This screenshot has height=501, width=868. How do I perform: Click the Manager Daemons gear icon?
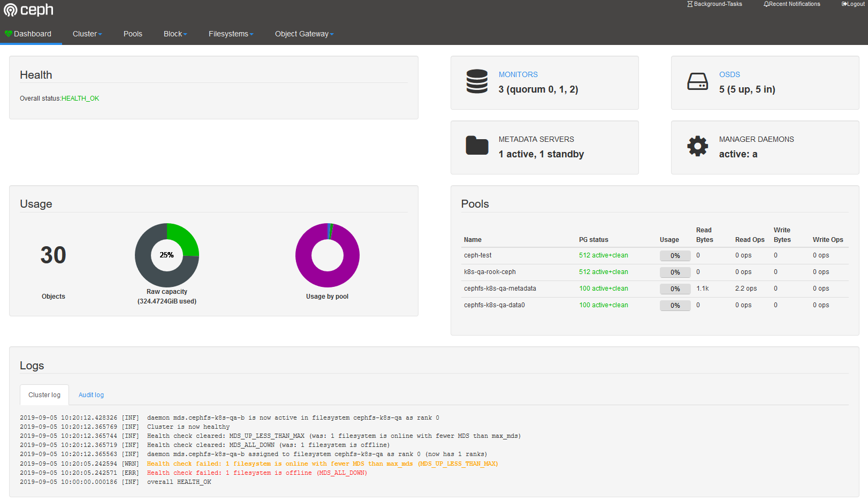(x=698, y=146)
